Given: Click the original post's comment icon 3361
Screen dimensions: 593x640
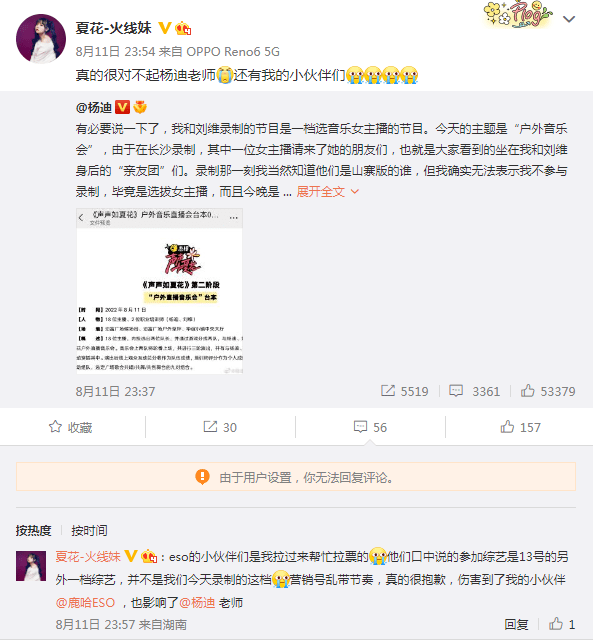Looking at the screenshot, I should pyautogui.click(x=474, y=391).
